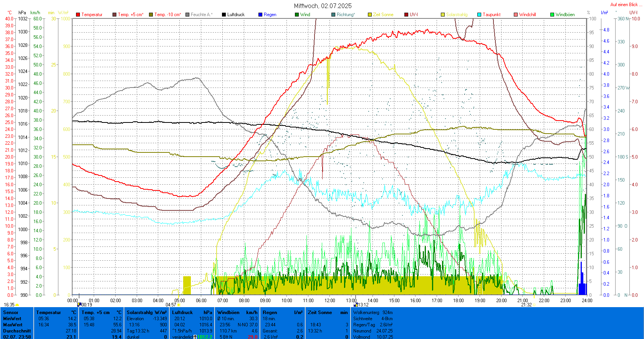
Task: Click the olive Temp. -10 cm legend swatch
Action: pos(151,15)
